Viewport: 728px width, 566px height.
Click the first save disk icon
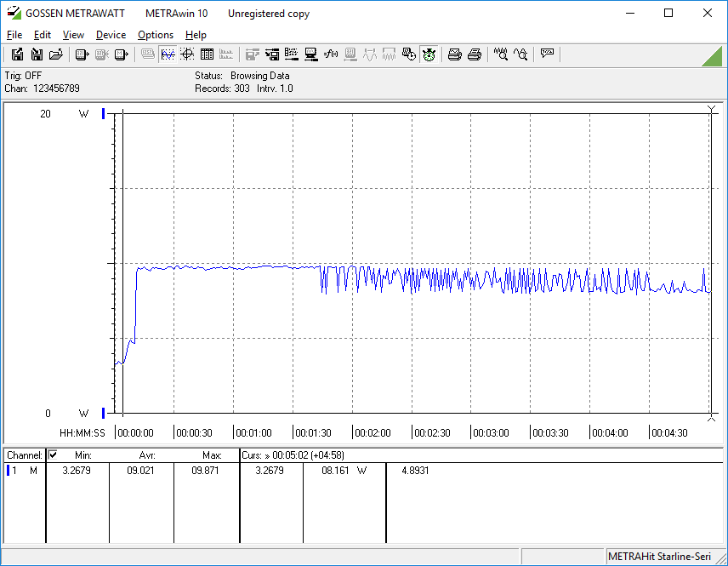(17, 54)
